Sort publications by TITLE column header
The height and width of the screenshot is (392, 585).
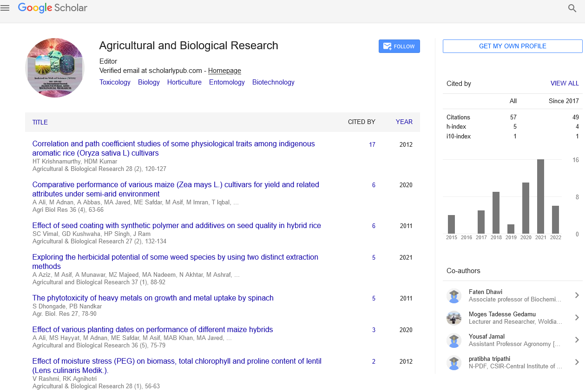[x=40, y=122]
